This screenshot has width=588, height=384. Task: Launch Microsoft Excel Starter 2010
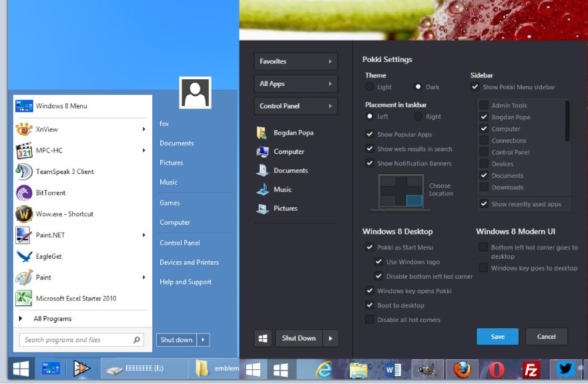(x=83, y=299)
